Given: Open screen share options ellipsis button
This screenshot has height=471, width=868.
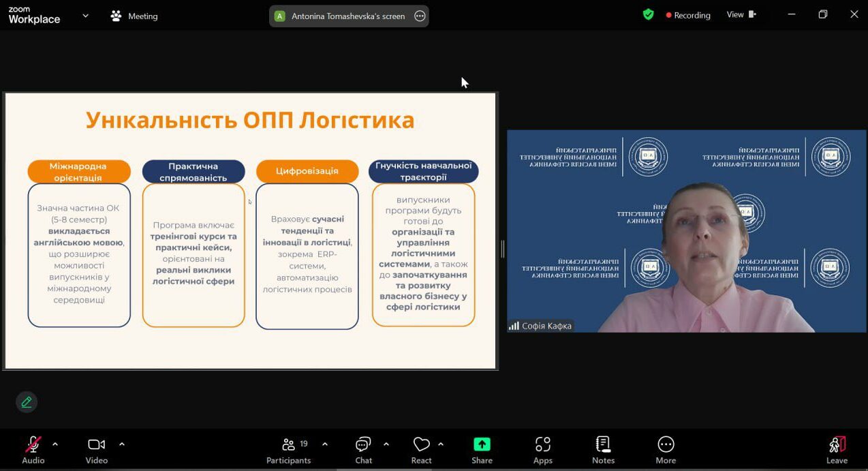Looking at the screenshot, I should pyautogui.click(x=420, y=16).
